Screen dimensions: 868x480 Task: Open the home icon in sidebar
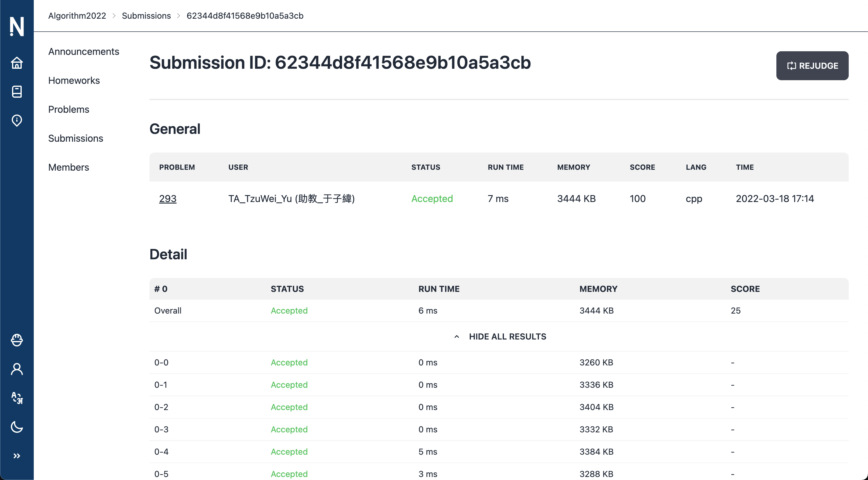(17, 63)
